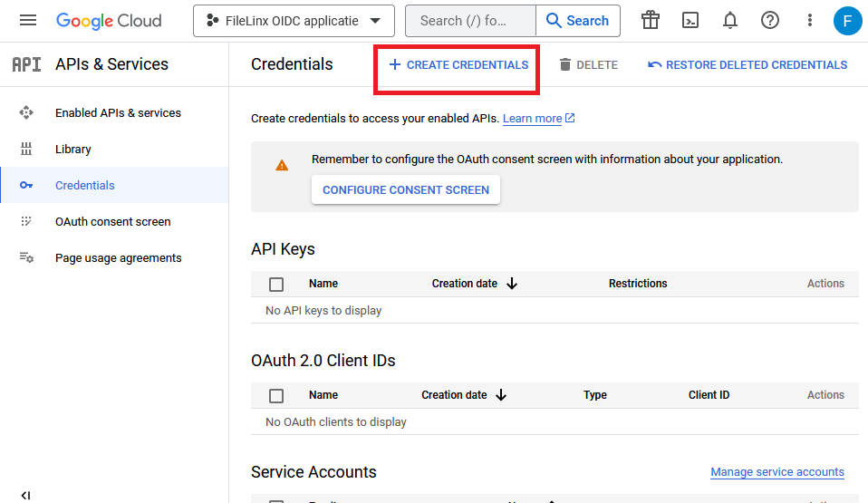Click 'No API keys to display' text
868x503 pixels.
click(323, 311)
